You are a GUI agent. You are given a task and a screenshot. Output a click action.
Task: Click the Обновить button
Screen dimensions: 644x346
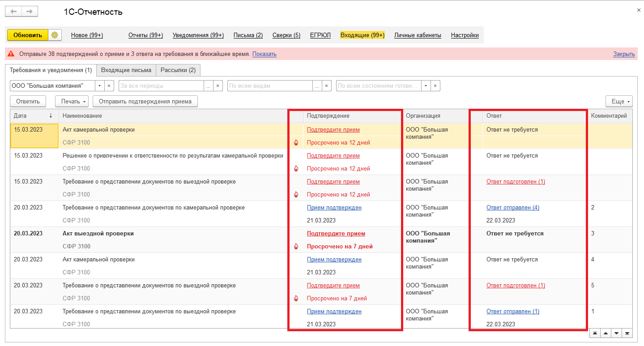[x=28, y=35]
